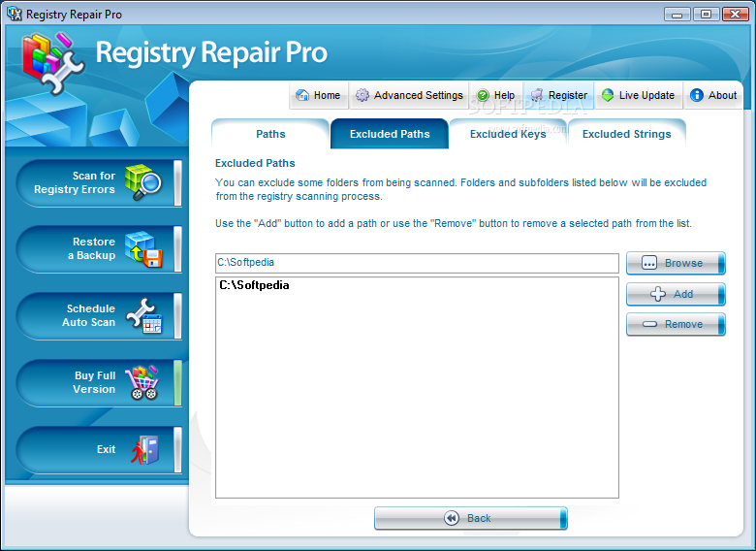Click the Buy Full Version button
Viewport: 756px width, 551px height.
[x=99, y=382]
